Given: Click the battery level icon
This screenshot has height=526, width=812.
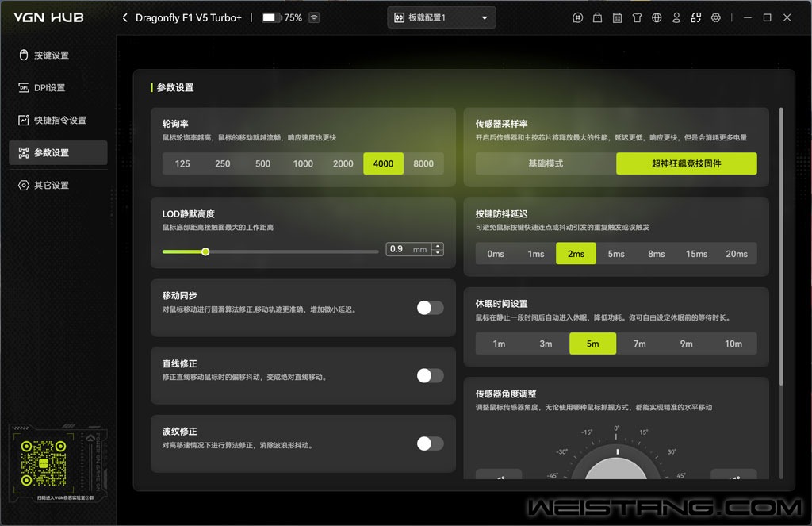Looking at the screenshot, I should (270, 17).
